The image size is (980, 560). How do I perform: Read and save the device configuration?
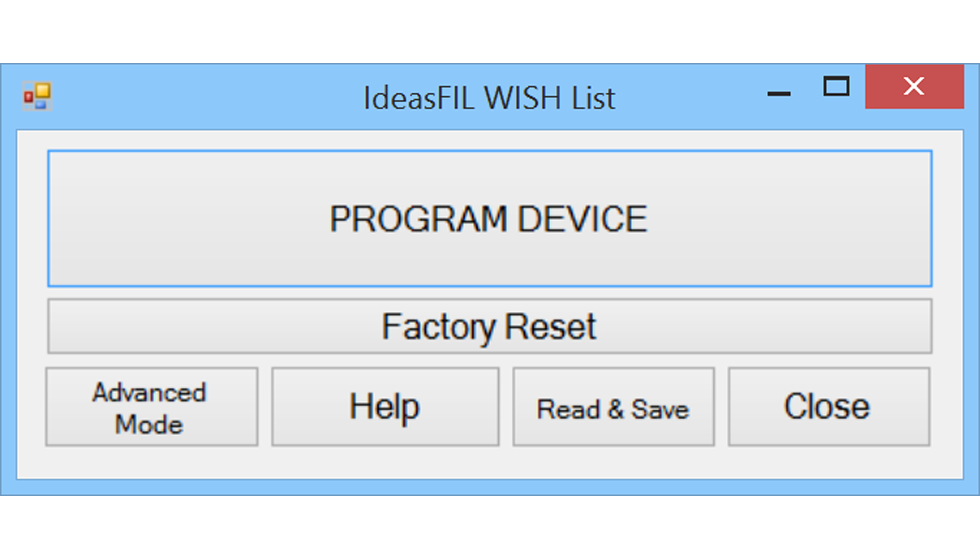[613, 407]
